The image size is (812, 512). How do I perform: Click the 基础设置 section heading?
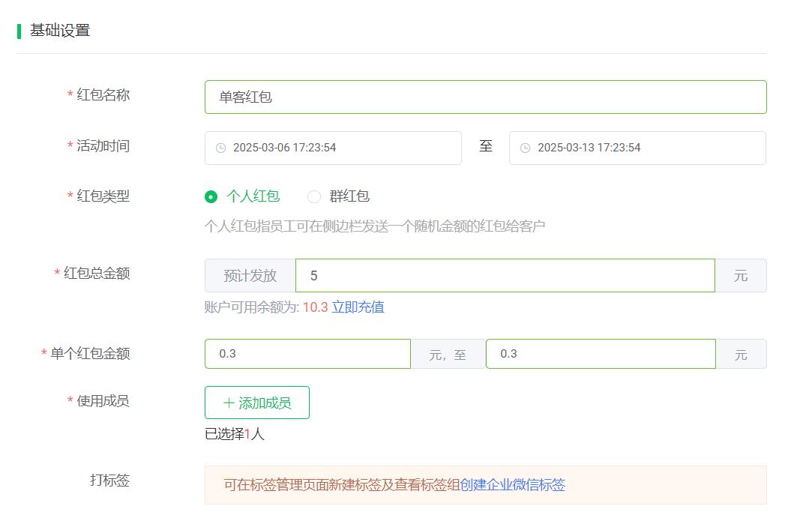tap(60, 31)
